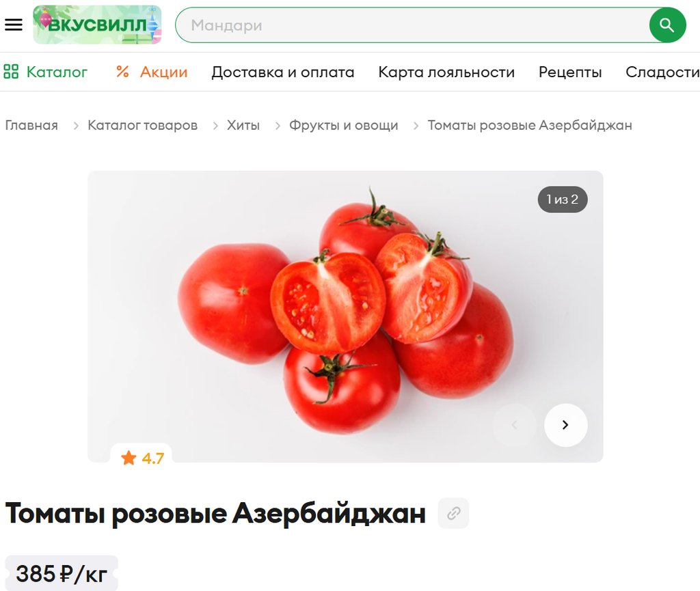Viewport: 700px width, 591px height.
Task: Open the Каталог menu
Action: (x=57, y=72)
